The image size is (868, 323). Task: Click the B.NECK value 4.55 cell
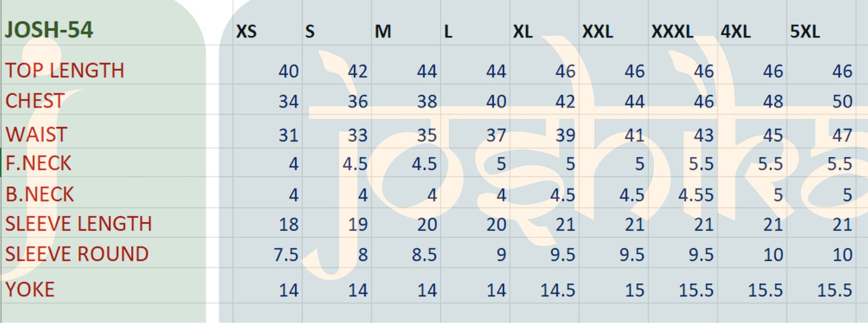point(696,194)
